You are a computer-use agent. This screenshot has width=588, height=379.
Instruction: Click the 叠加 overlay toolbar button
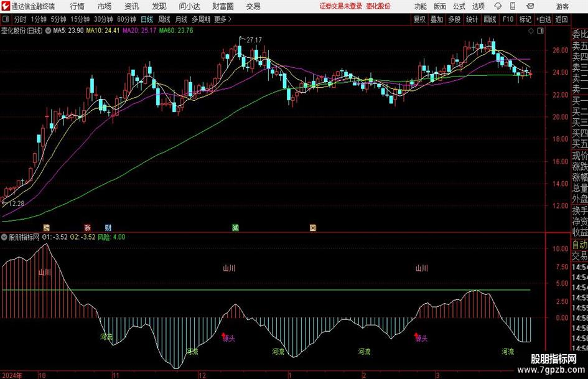tap(437, 19)
